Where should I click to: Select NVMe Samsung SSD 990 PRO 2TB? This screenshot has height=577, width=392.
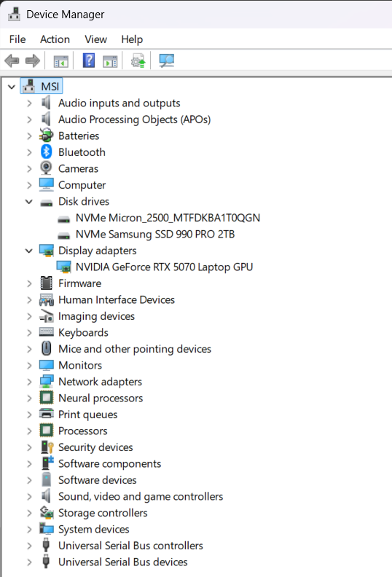155,235
